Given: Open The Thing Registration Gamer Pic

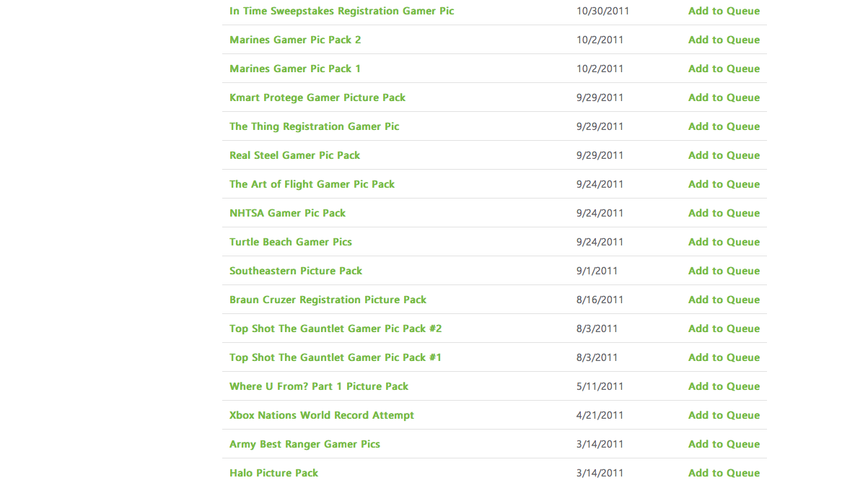Looking at the screenshot, I should click(x=315, y=126).
